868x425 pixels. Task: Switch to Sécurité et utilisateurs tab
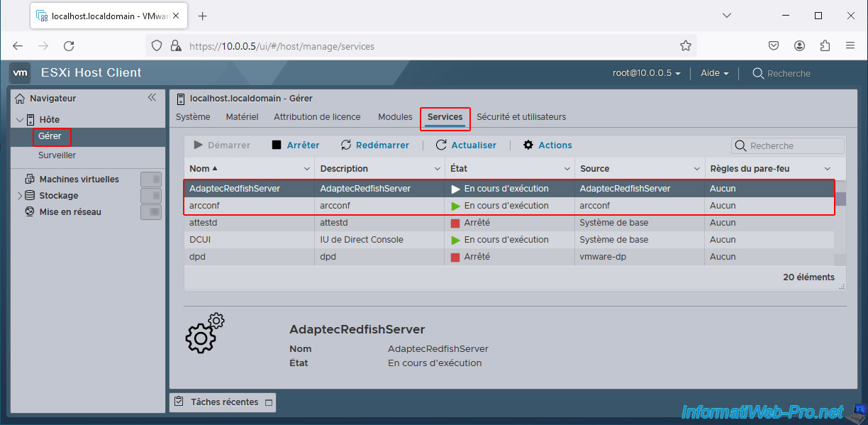coord(521,117)
